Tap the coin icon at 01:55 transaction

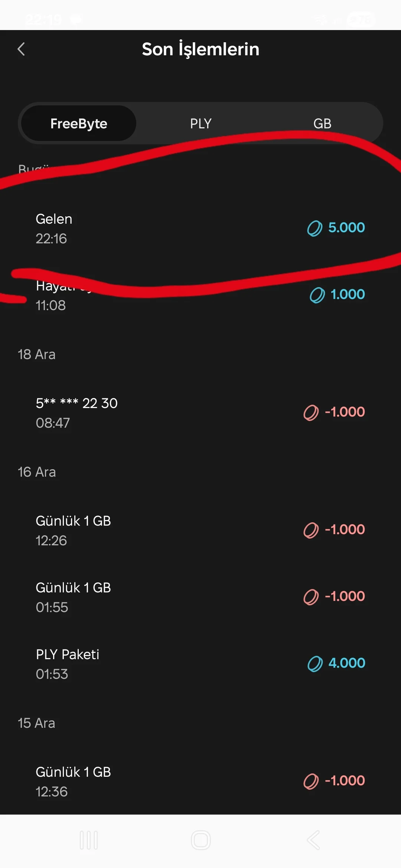(311, 597)
